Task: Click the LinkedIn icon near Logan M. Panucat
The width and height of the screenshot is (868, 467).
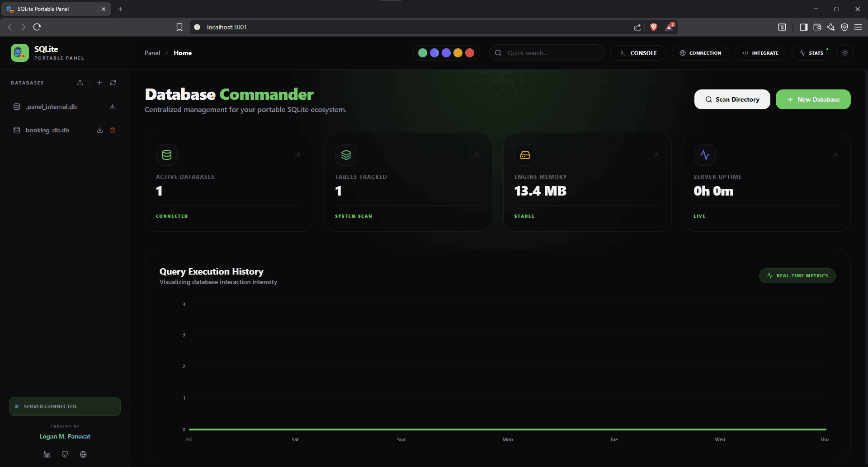Action: click(47, 454)
